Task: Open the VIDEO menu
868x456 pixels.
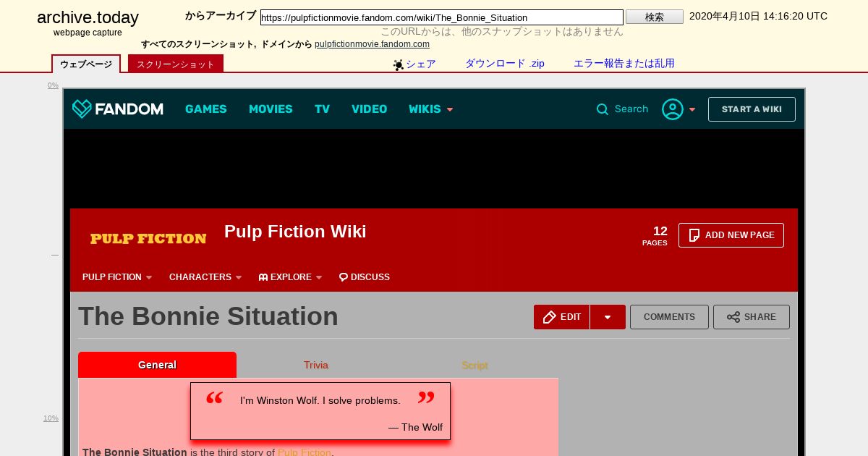Action: tap(370, 109)
